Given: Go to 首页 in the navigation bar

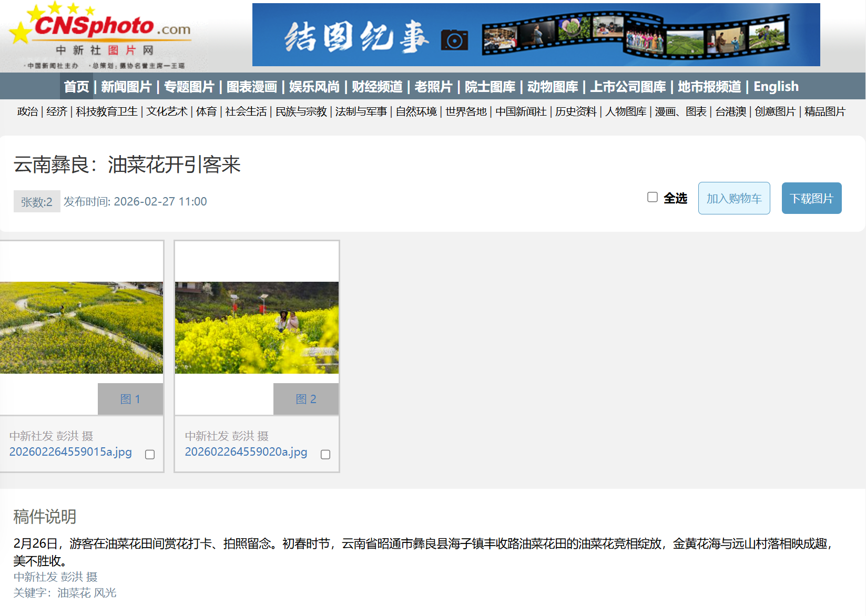Looking at the screenshot, I should click(x=77, y=87).
